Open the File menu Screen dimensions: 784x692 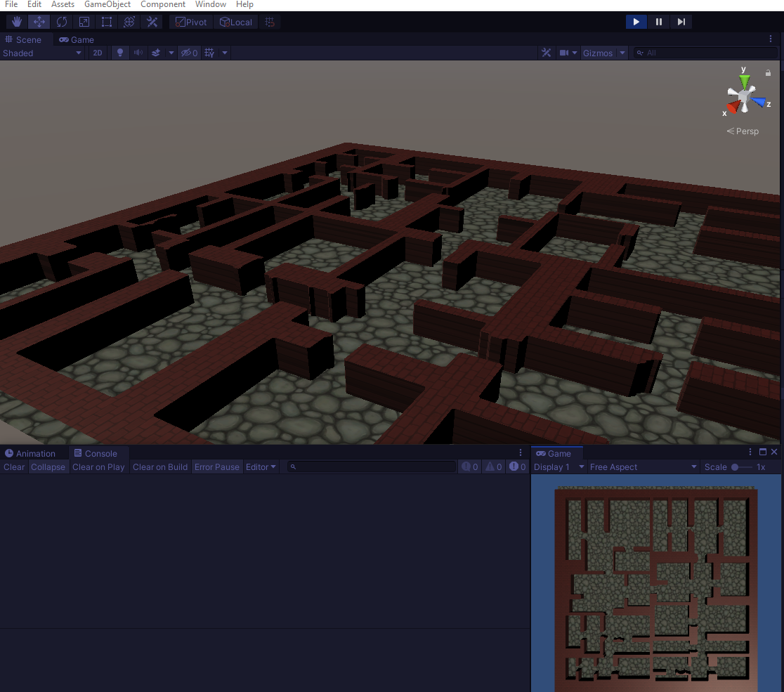[x=11, y=4]
